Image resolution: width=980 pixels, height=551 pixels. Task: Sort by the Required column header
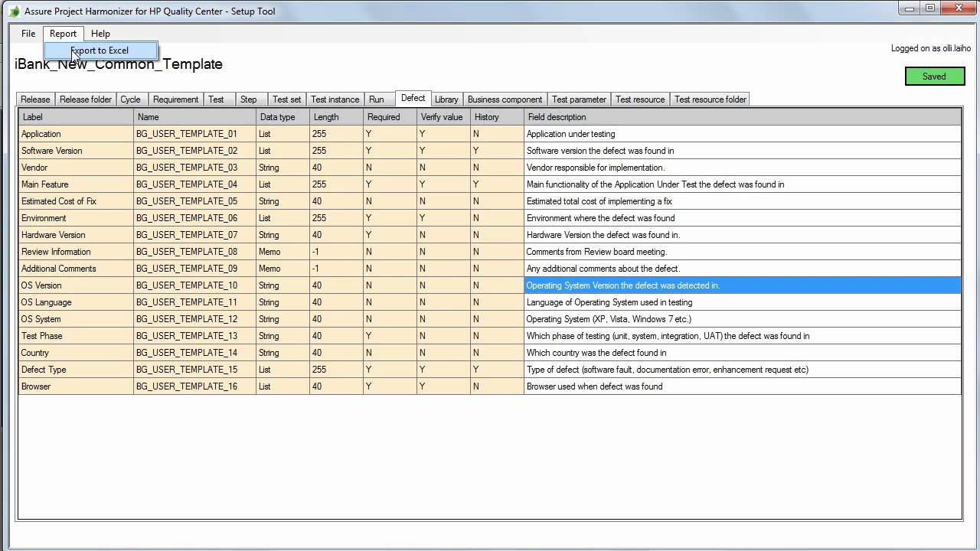click(390, 117)
